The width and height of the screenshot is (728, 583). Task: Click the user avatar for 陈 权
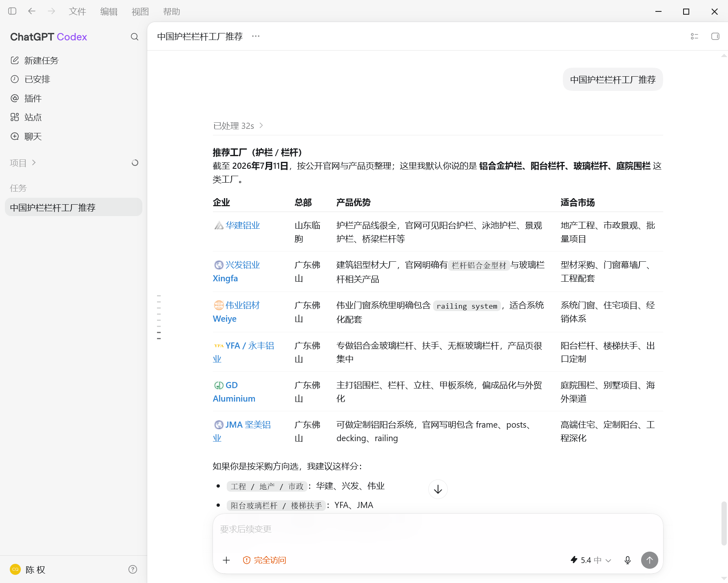click(x=15, y=570)
